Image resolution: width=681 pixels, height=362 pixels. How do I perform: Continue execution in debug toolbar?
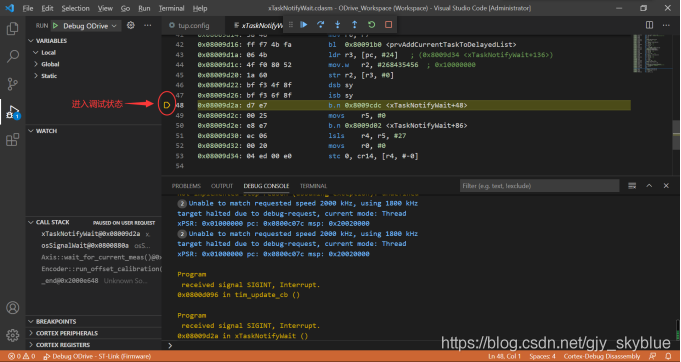click(304, 25)
